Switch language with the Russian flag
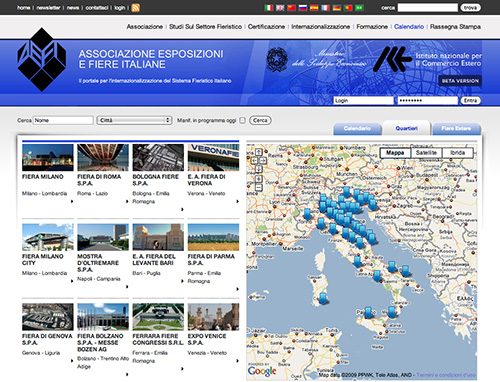This screenshot has height=382, width=500. pos(303,7)
